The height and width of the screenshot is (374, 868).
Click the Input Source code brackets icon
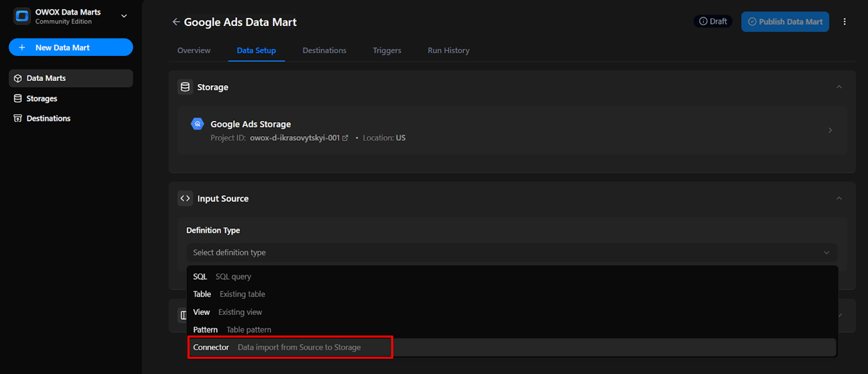[185, 198]
